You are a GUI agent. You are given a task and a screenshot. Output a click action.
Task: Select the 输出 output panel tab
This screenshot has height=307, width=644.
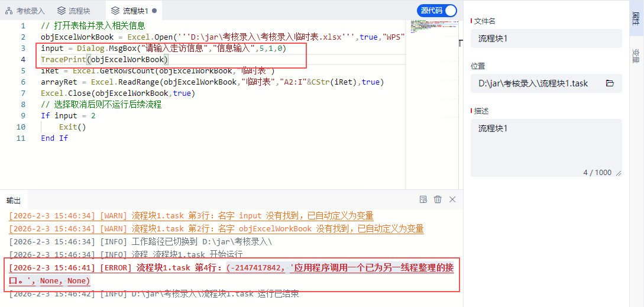[14, 200]
